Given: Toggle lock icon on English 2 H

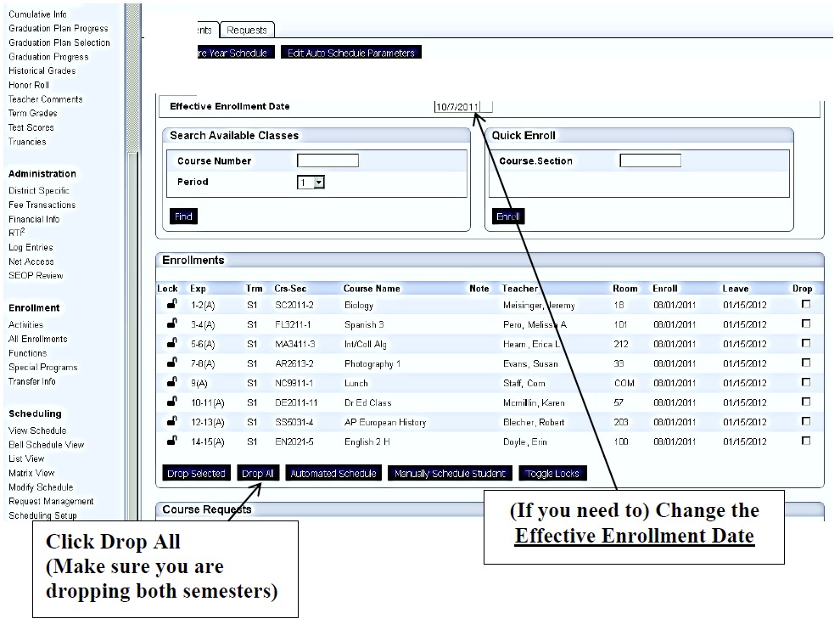Looking at the screenshot, I should click(172, 441).
